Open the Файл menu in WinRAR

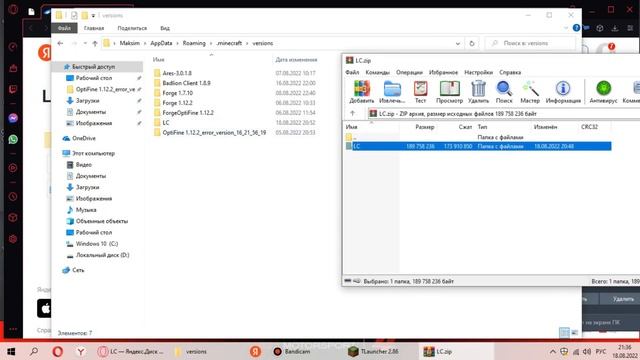[352, 72]
